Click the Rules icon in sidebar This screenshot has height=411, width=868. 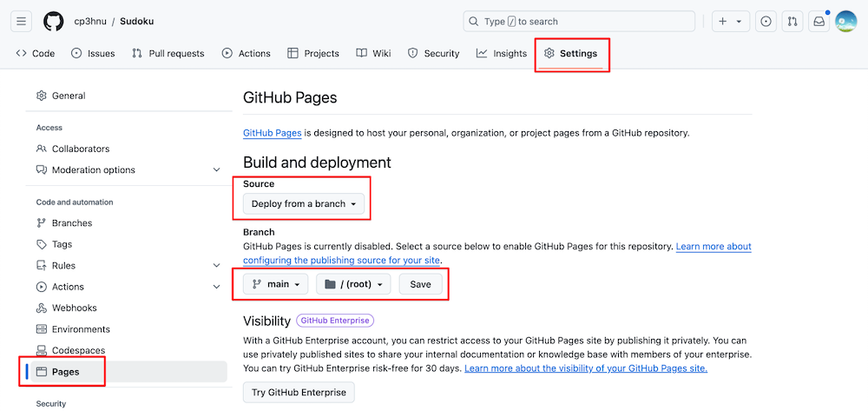click(x=42, y=265)
